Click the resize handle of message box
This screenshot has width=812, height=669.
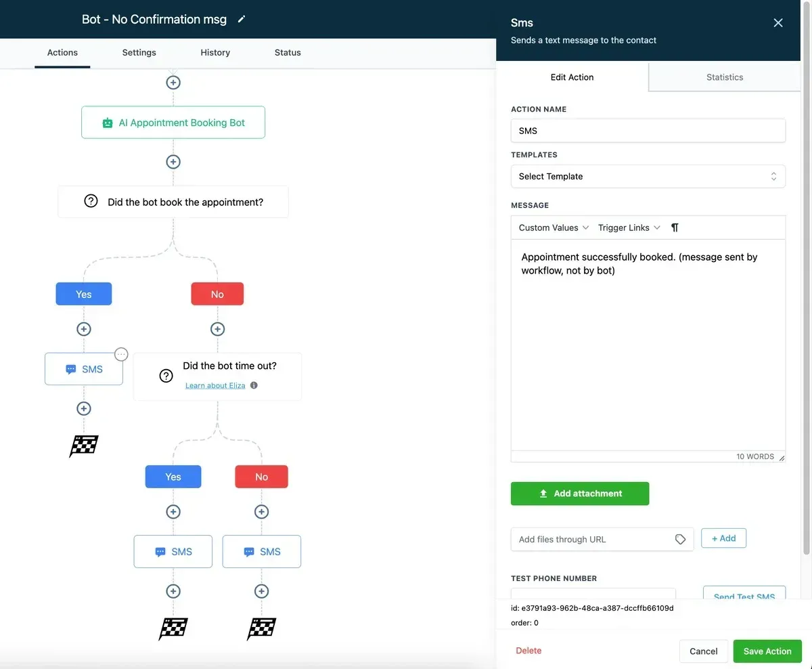[x=782, y=458]
